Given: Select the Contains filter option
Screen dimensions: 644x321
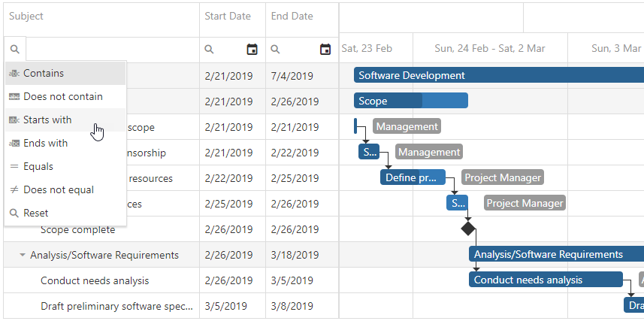Looking at the screenshot, I should [x=44, y=74].
